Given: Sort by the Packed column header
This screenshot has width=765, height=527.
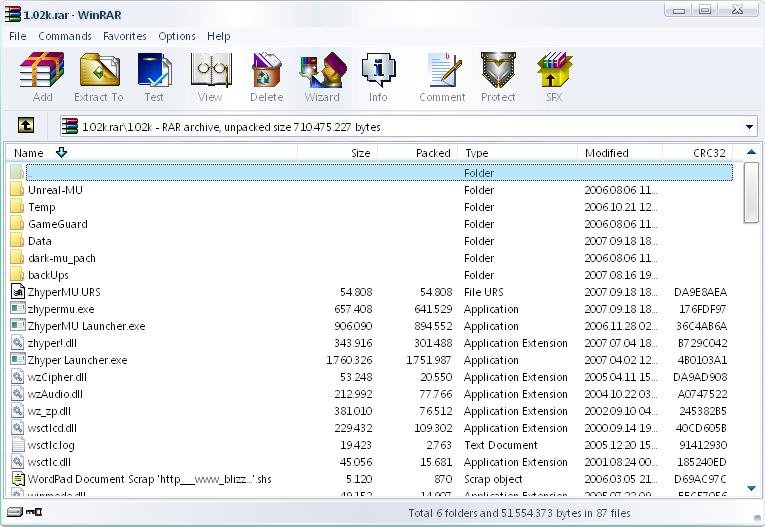Looking at the screenshot, I should pyautogui.click(x=418, y=153).
